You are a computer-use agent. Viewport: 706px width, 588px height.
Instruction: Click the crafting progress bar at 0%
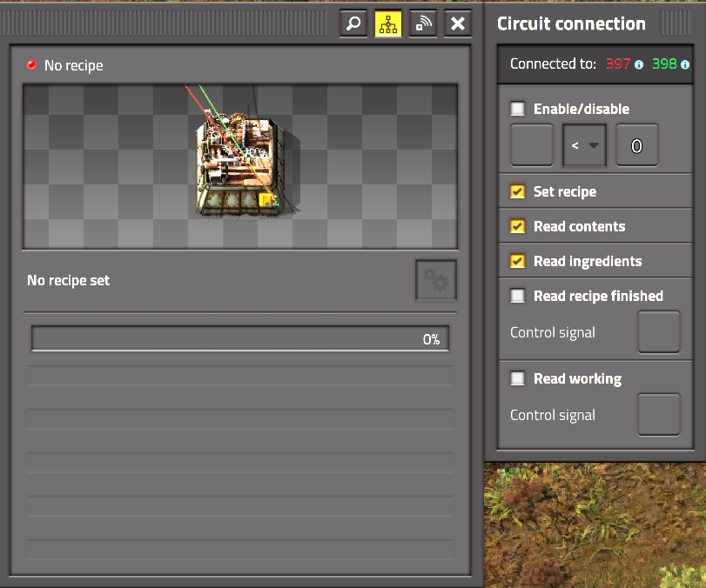pos(240,338)
